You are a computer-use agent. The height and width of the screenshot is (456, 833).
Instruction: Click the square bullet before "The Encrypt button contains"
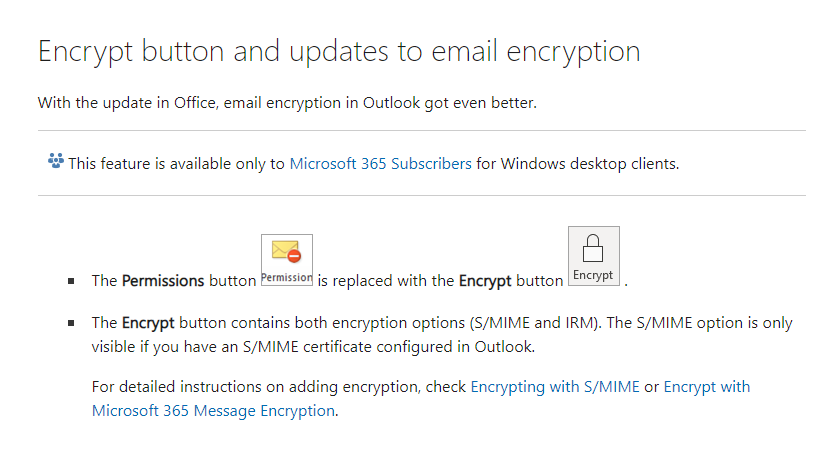pyautogui.click(x=71, y=323)
